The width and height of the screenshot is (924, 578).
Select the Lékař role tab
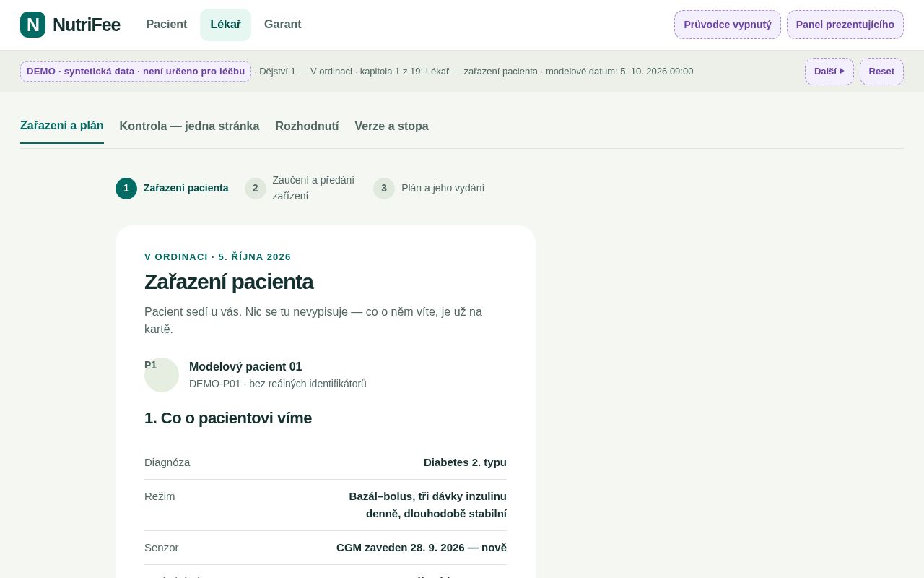(x=225, y=25)
